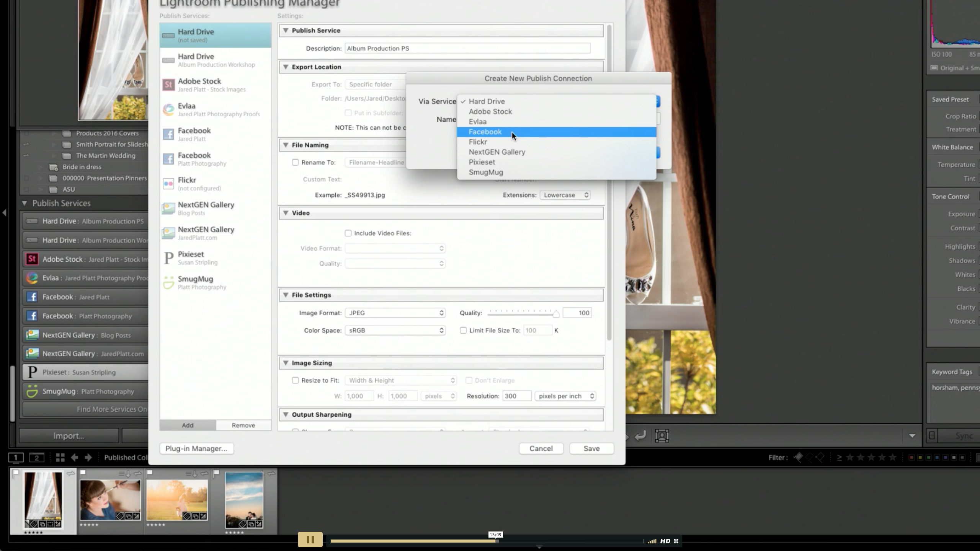Click the SmugMug smiley icon in left panel

pos(32,391)
